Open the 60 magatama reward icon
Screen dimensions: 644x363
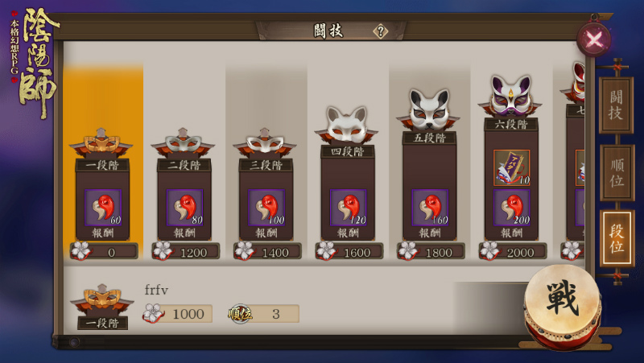click(103, 208)
